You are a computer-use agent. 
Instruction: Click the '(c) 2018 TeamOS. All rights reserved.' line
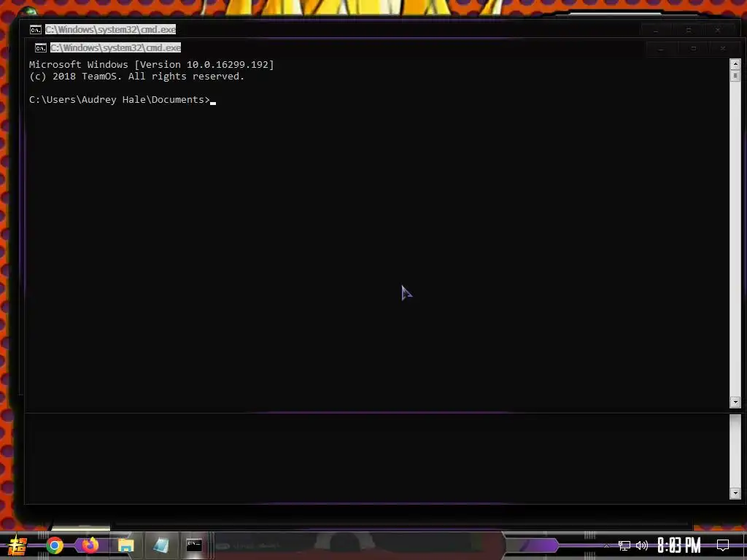[x=136, y=77]
